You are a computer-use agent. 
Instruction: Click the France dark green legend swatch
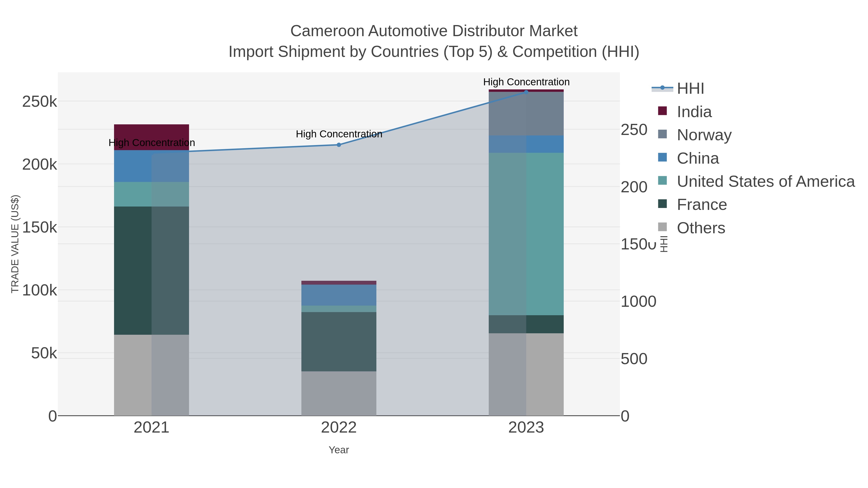pos(663,204)
